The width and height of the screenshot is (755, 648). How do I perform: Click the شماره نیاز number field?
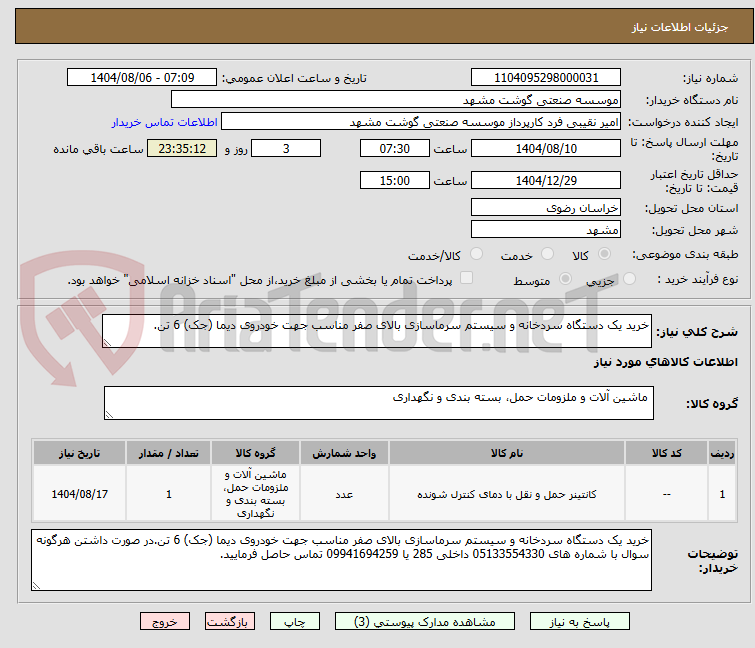point(546,78)
